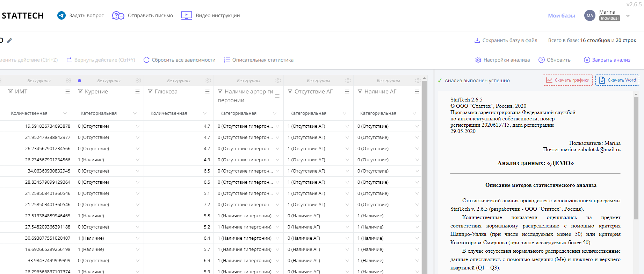Click the Обновить refresh icon
The height and width of the screenshot is (274, 644).
click(542, 60)
